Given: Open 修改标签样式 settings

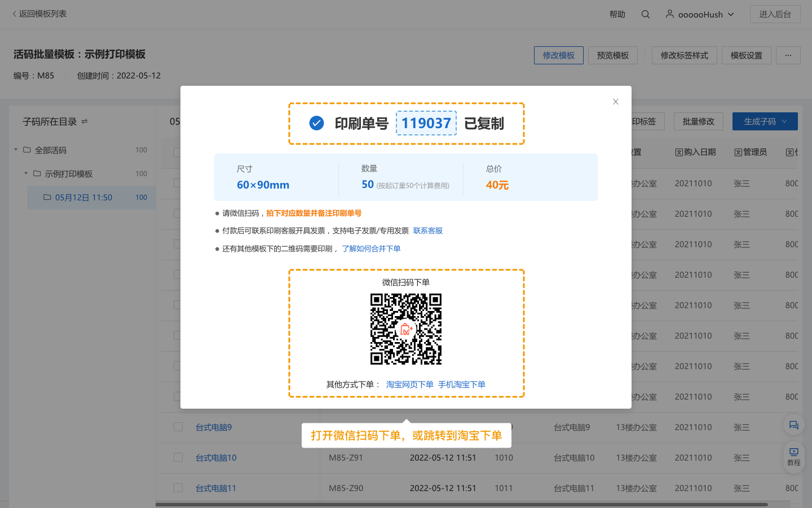Looking at the screenshot, I should click(x=685, y=55).
